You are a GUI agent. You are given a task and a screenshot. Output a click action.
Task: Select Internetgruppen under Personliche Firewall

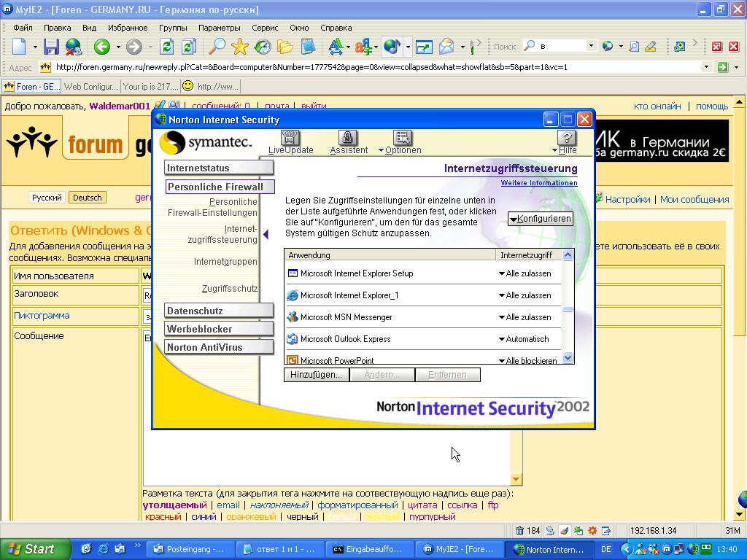coord(225,262)
